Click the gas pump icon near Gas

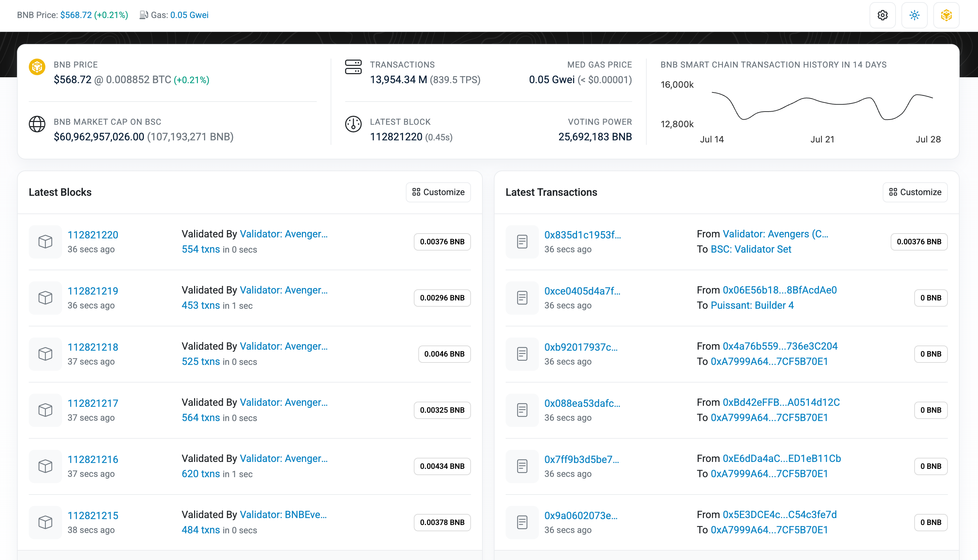coord(144,15)
